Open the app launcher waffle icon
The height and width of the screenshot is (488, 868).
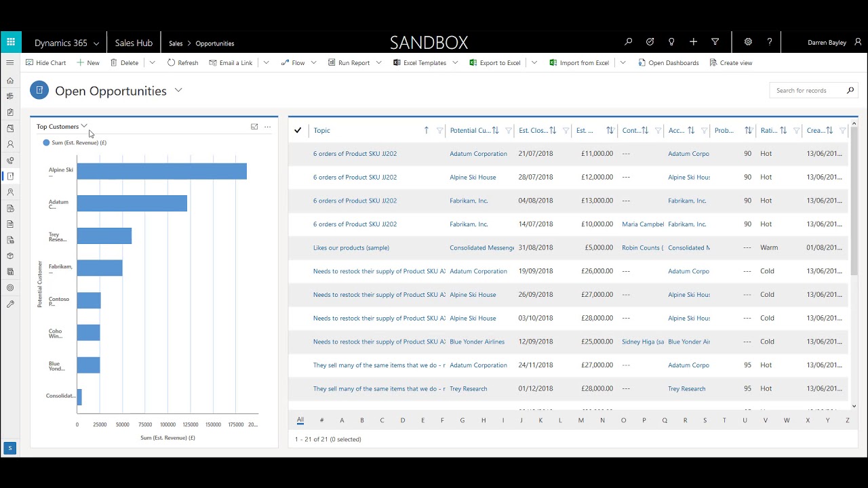(x=11, y=42)
